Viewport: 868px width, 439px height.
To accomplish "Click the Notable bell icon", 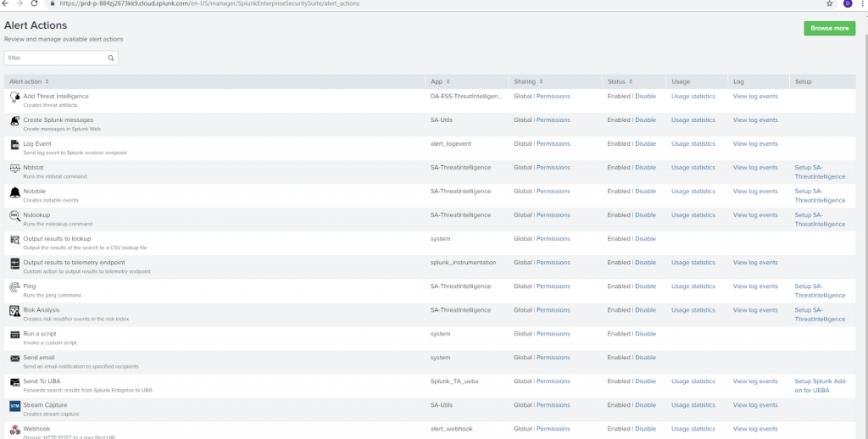I will 15,192.
